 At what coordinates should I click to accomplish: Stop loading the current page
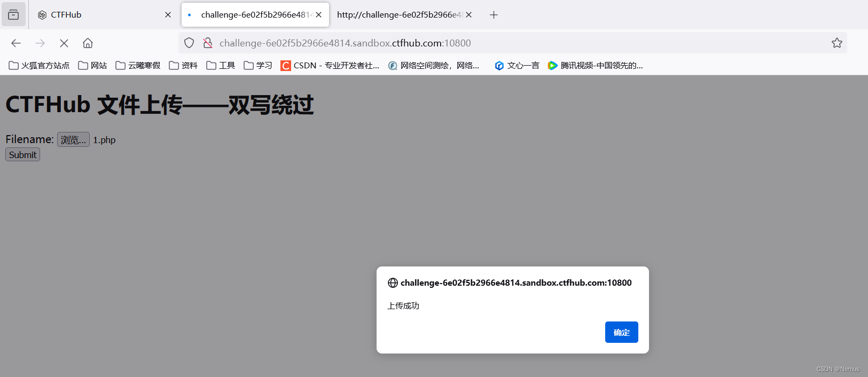pyautogui.click(x=64, y=43)
